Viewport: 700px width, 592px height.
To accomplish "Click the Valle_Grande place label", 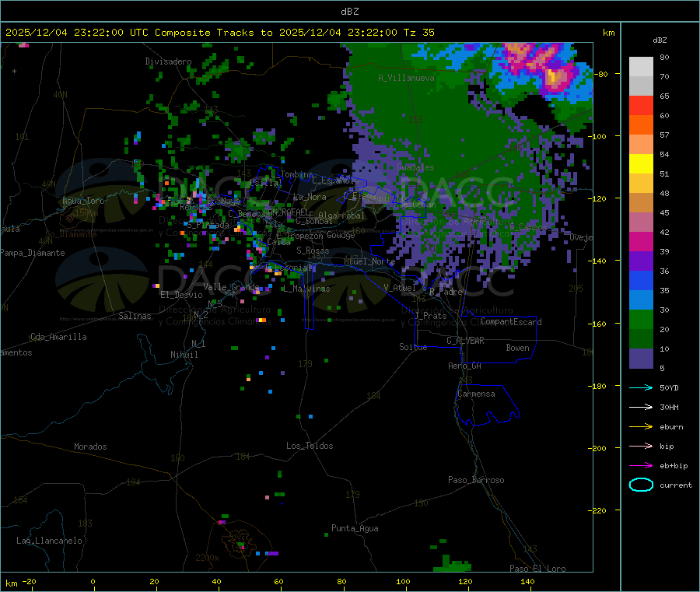I will click(231, 286).
